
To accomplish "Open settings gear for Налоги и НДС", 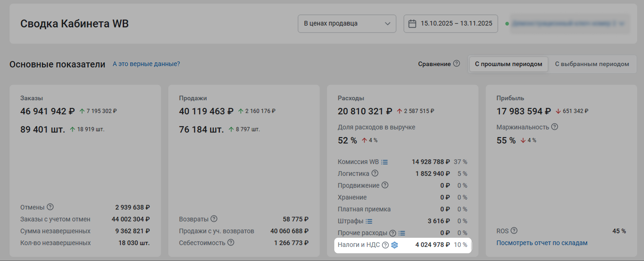I will [x=395, y=245].
